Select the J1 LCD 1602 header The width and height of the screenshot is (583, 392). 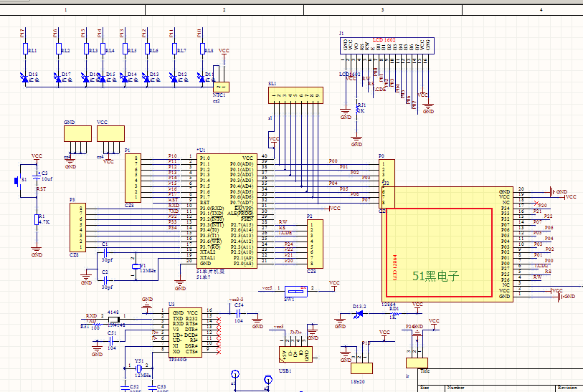(387, 46)
